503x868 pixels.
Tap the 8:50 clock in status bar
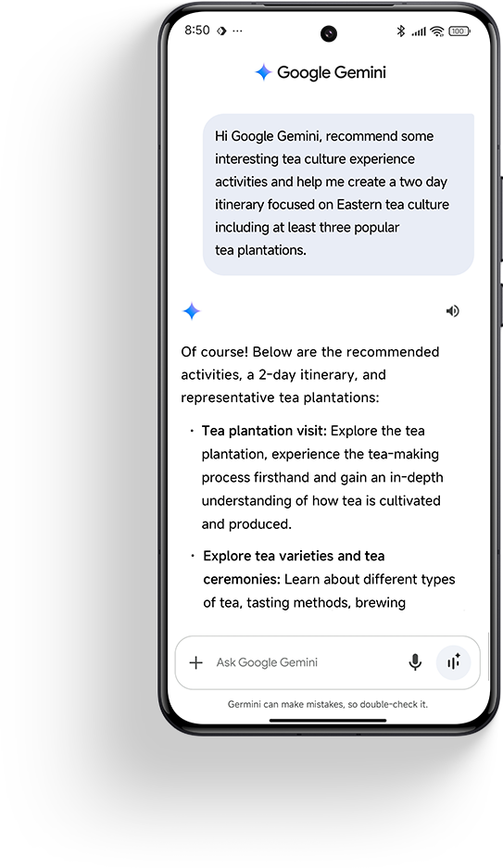197,31
